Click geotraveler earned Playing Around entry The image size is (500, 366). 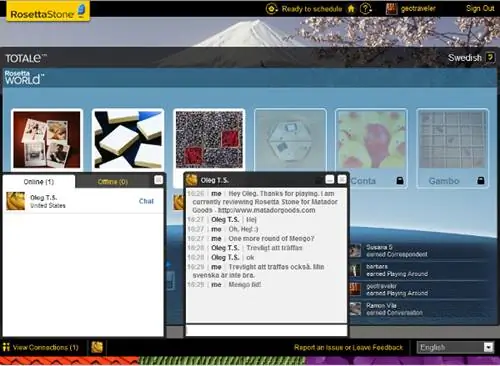pos(419,289)
